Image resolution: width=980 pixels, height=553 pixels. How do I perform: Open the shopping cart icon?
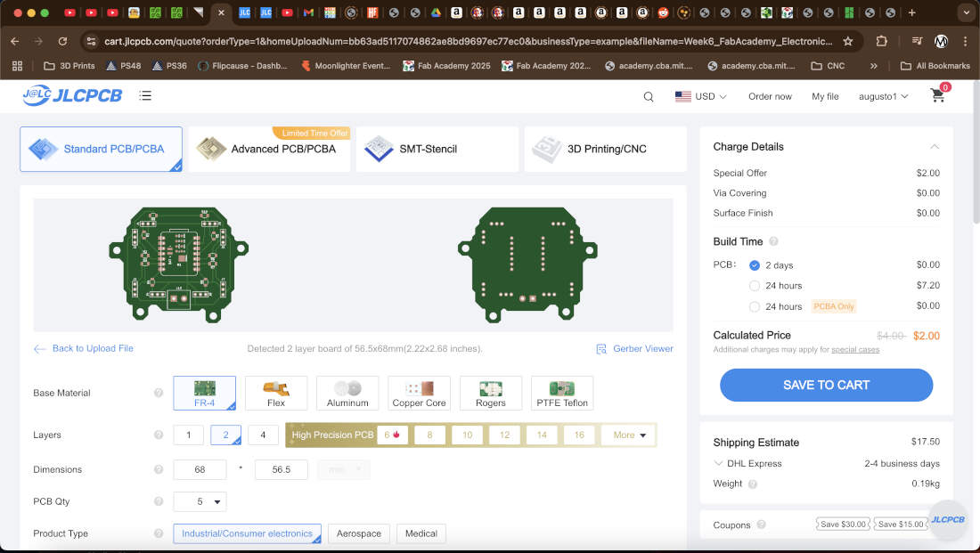coord(937,95)
